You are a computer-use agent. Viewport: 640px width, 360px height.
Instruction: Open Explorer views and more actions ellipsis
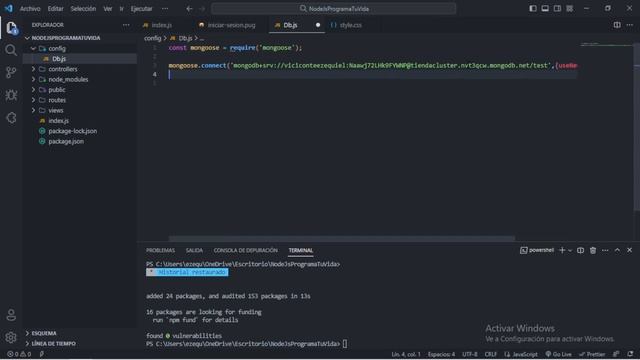click(x=126, y=25)
